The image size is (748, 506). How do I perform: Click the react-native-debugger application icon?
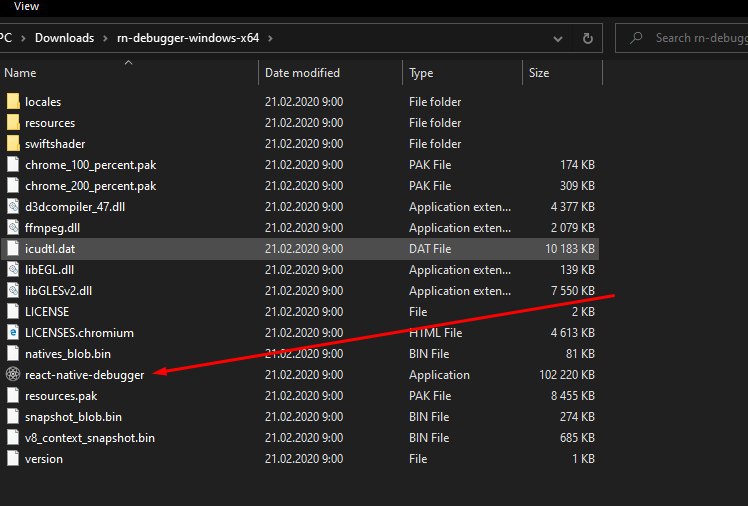tap(13, 374)
